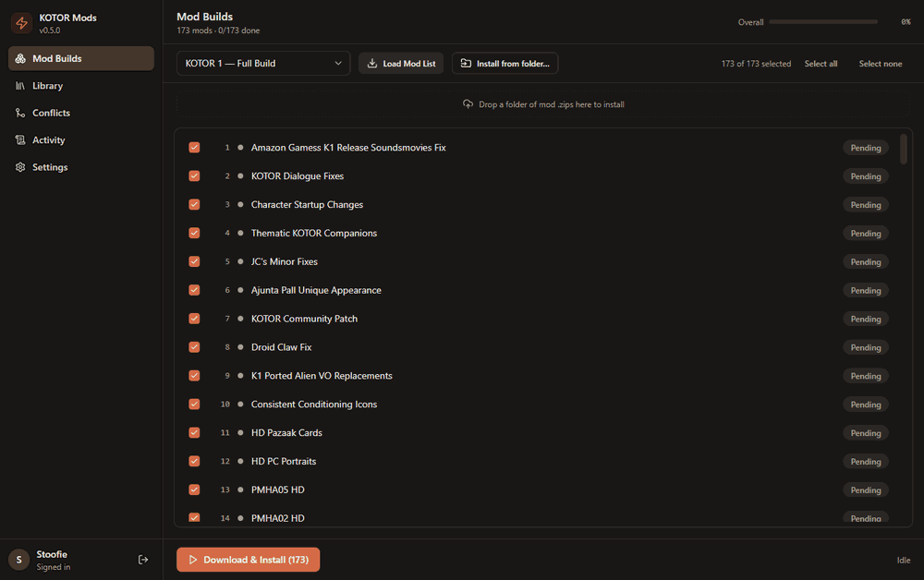Uncheck Amazon Gamess K1 Release Soundsmovies Fix

pos(194,148)
